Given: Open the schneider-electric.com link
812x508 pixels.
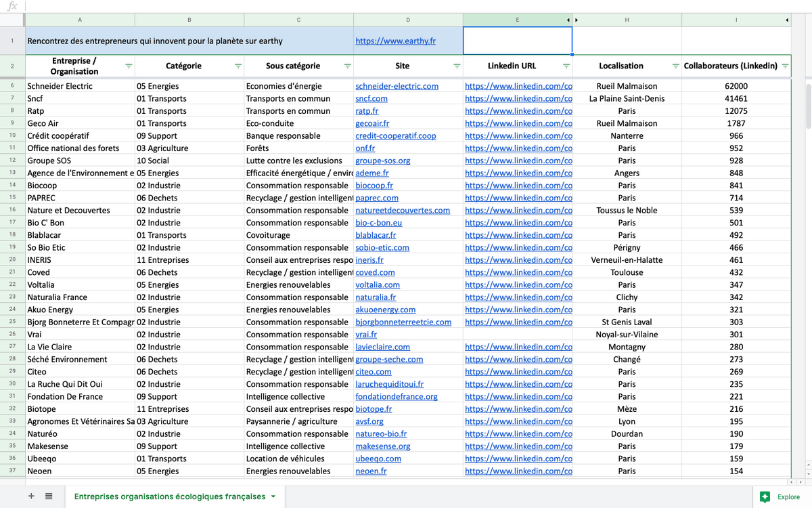Looking at the screenshot, I should coord(397,86).
